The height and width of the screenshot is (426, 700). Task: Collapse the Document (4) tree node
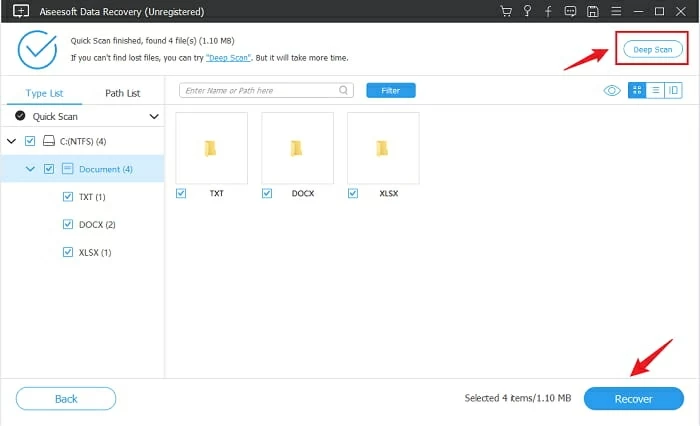coord(30,169)
